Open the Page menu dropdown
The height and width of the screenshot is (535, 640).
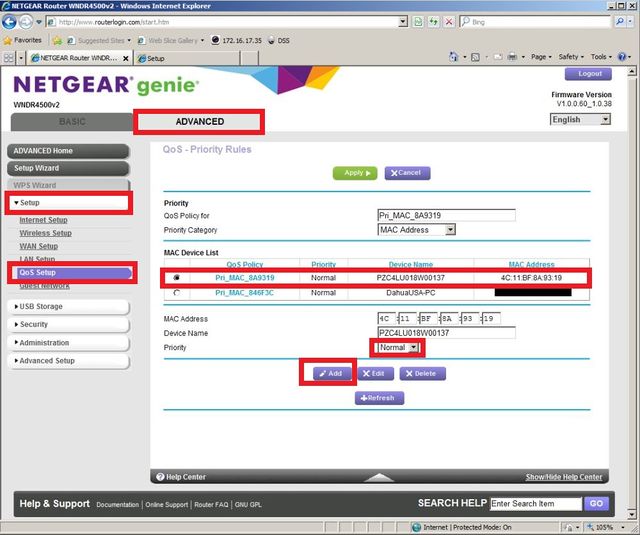541,57
